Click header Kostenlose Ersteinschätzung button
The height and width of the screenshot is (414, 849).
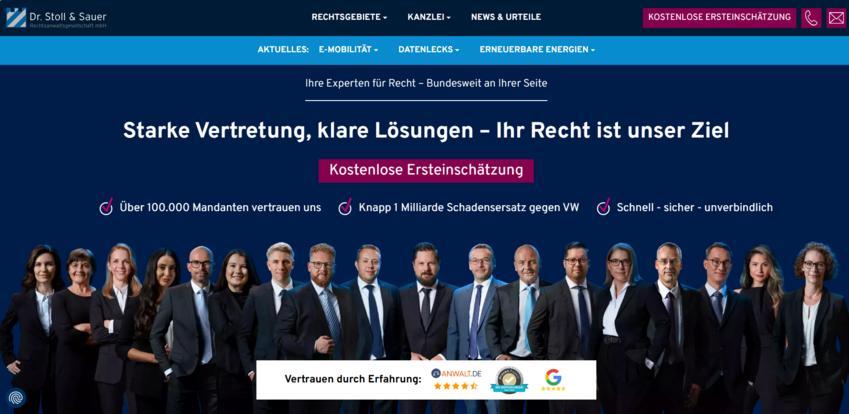719,17
